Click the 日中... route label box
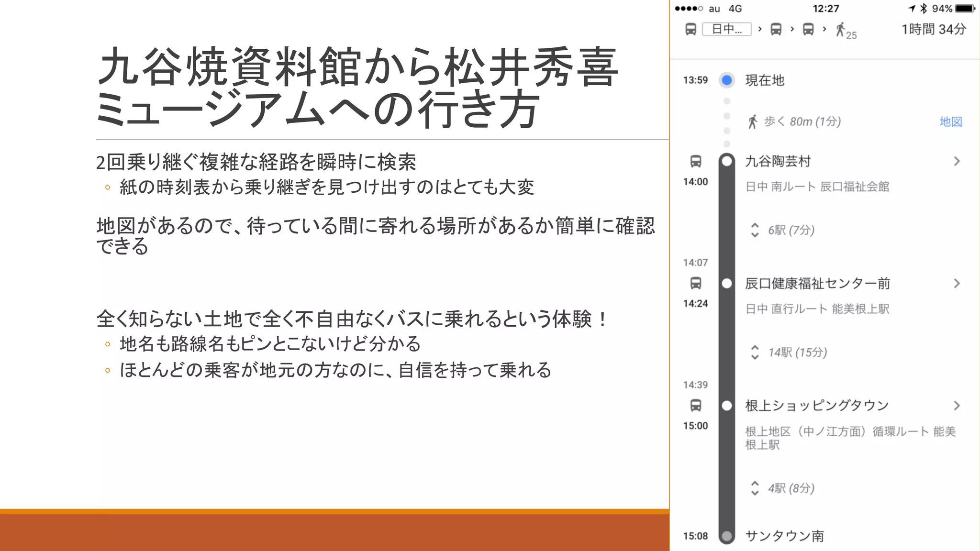The width and height of the screenshot is (980, 551). tap(726, 29)
